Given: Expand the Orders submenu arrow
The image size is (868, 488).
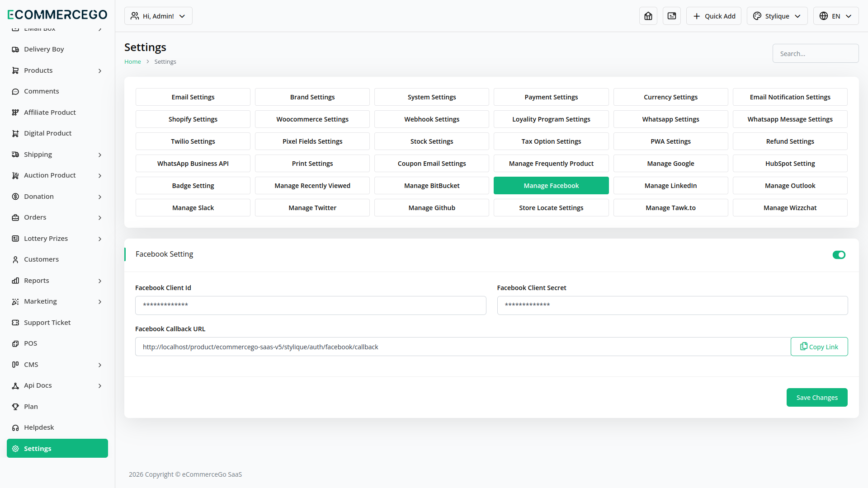Looking at the screenshot, I should tap(100, 217).
